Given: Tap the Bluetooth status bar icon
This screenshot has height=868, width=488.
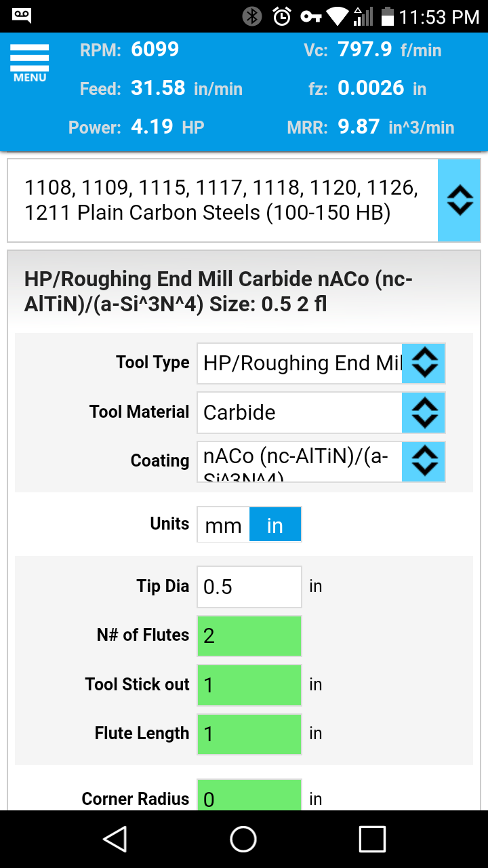Looking at the screenshot, I should (252, 16).
